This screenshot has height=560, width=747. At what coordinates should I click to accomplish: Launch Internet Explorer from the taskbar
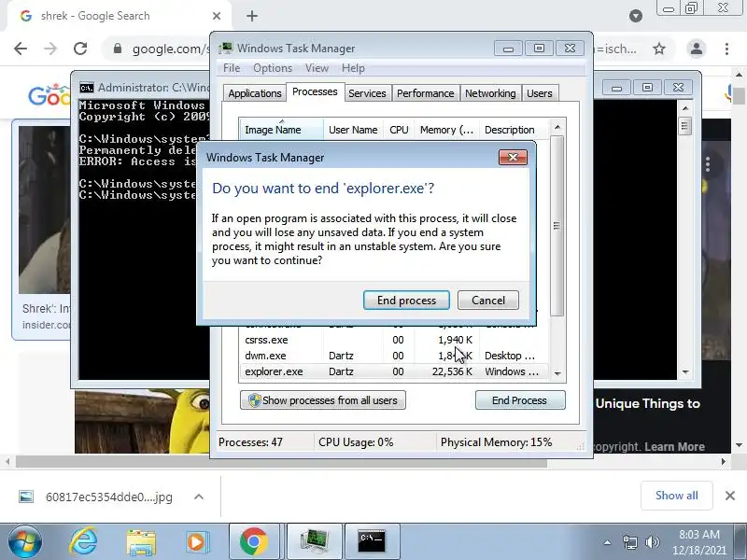[x=83, y=541]
